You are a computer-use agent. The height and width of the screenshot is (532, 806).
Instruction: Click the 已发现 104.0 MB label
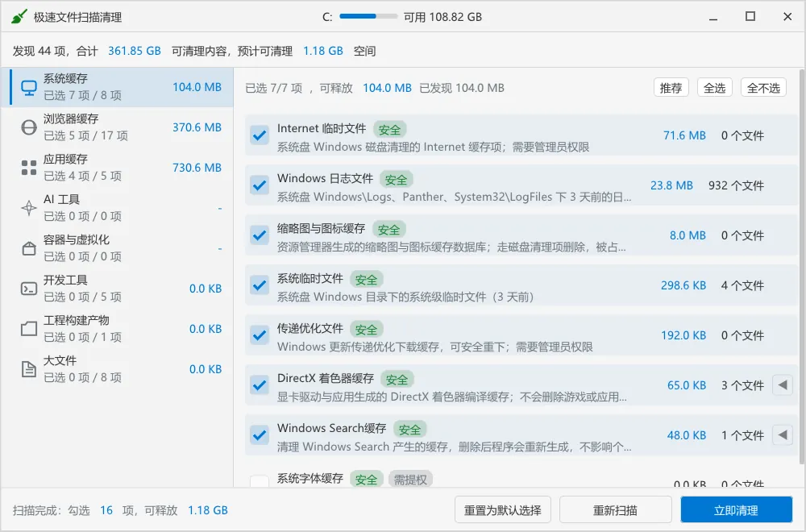coord(462,88)
